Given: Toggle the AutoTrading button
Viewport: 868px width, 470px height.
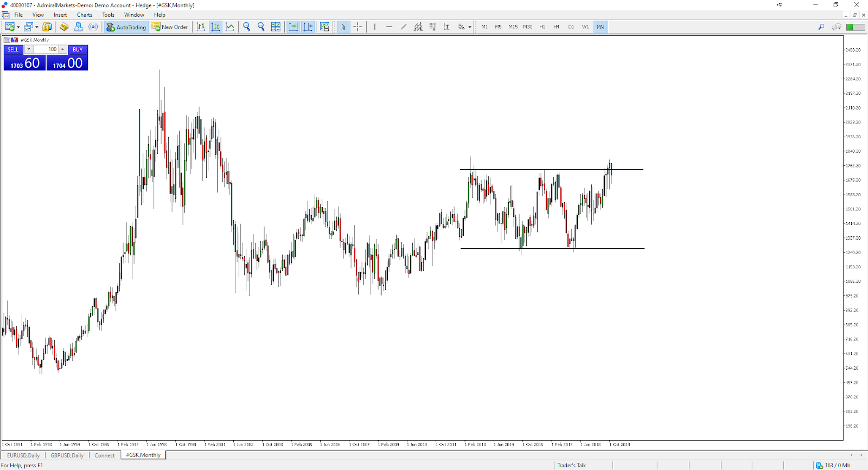Looking at the screenshot, I should click(x=126, y=27).
